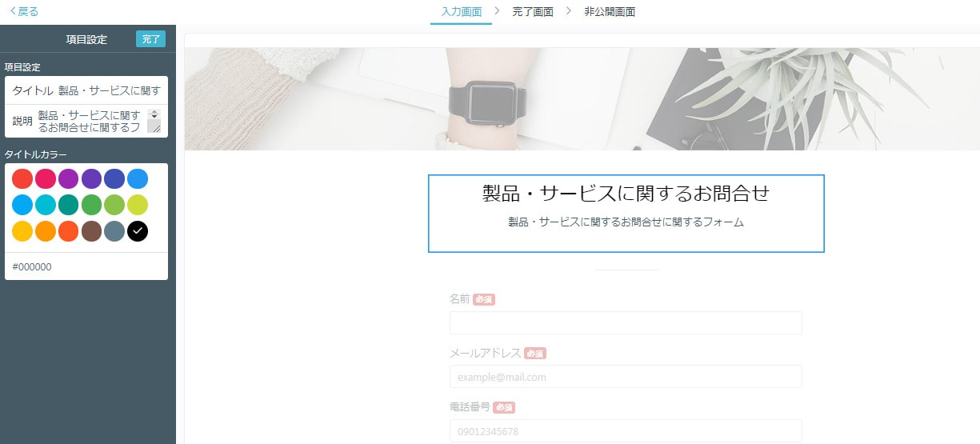980x444 pixels.
Task: Open the 非公開画面 tab
Action: click(x=610, y=11)
